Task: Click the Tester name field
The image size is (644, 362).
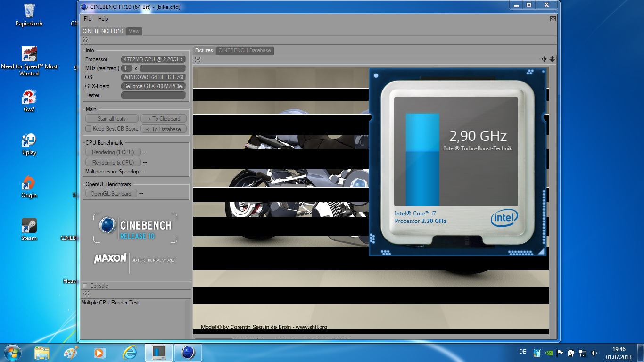Action: pos(153,95)
